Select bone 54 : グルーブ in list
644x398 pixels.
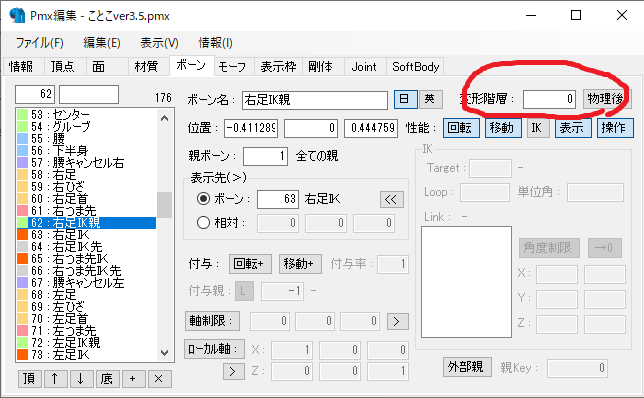point(86,126)
